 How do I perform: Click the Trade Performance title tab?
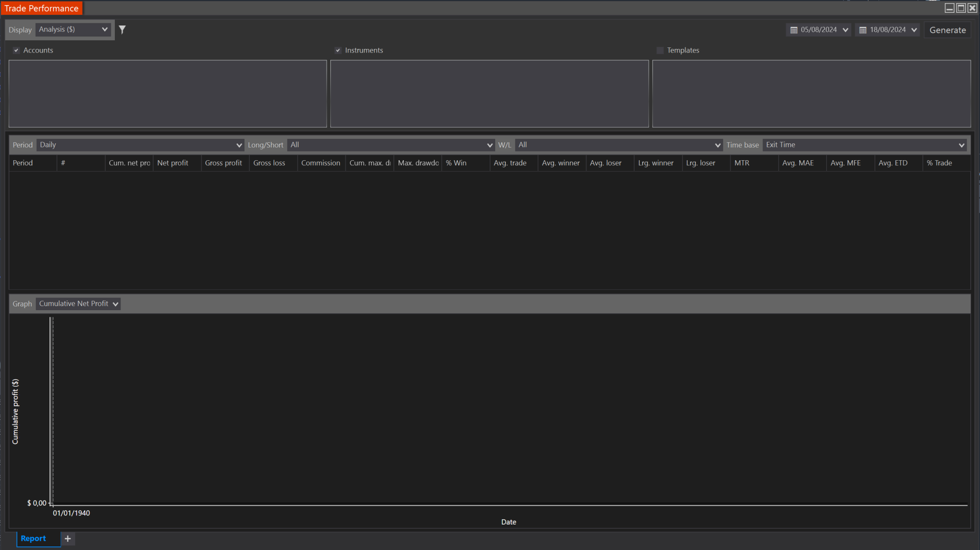click(x=41, y=8)
